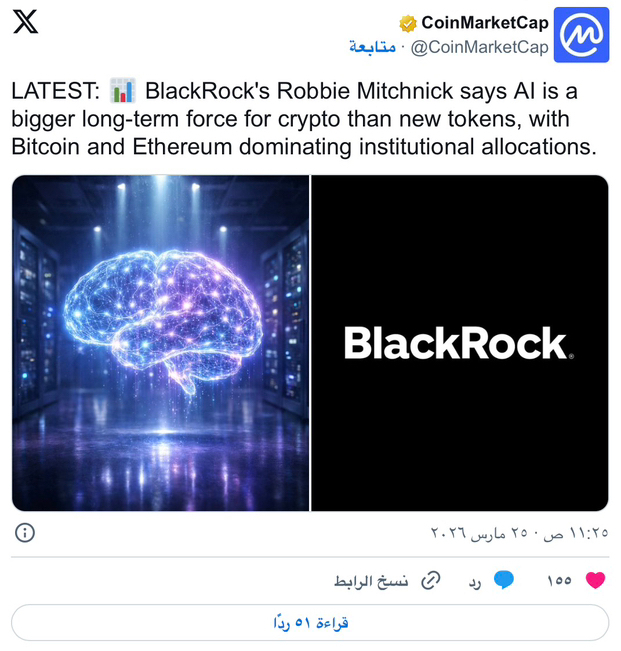Click the tweet timestamp ٢٥ مارس ٢٠٢٦

479,533
